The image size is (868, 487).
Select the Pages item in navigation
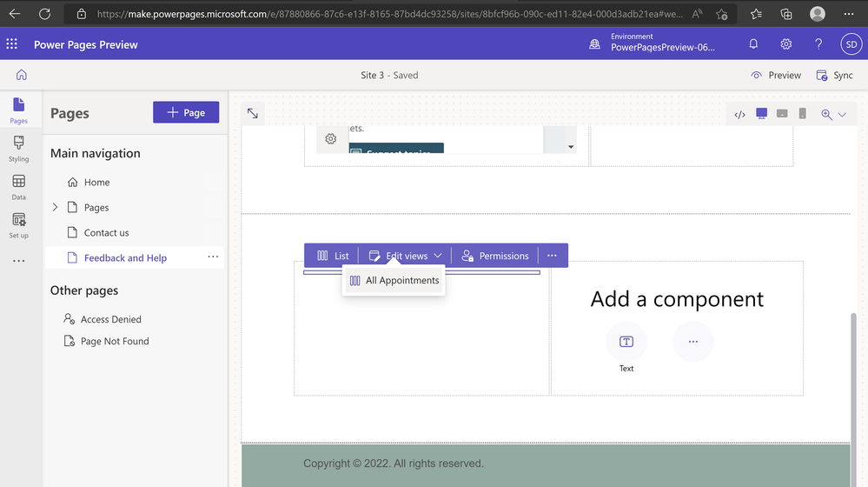tap(96, 207)
